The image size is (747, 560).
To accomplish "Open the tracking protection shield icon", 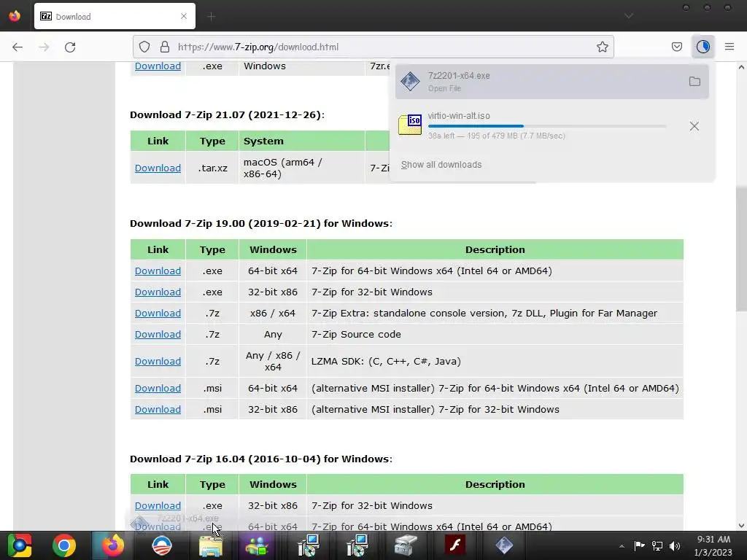I will (x=144, y=47).
